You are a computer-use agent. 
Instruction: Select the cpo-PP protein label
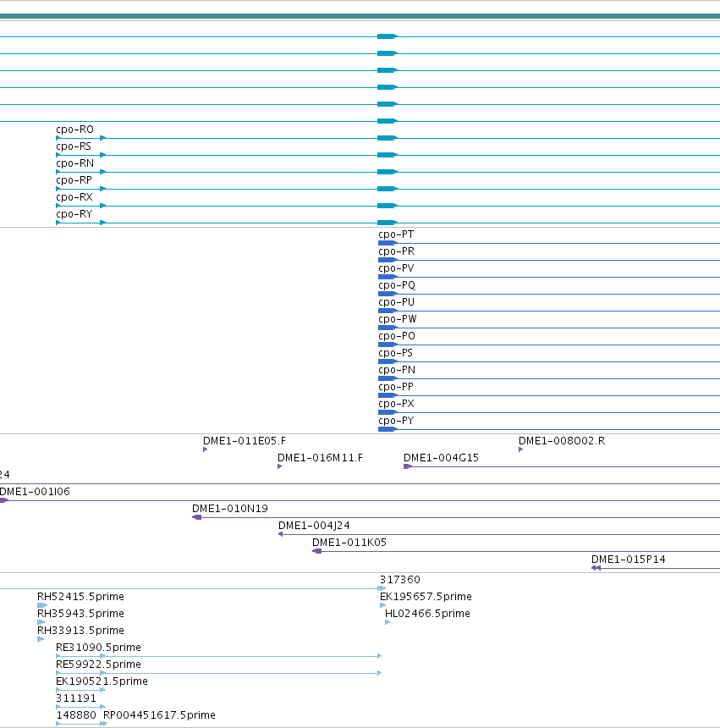pyautogui.click(x=396, y=387)
